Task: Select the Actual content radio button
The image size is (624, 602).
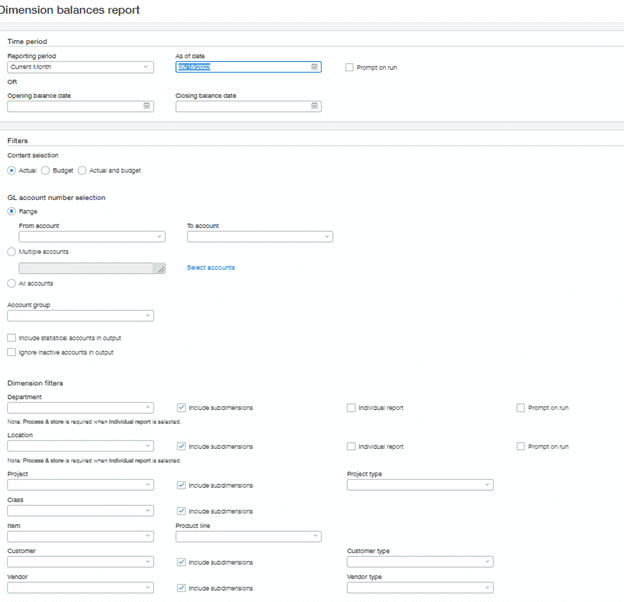Action: point(12,171)
